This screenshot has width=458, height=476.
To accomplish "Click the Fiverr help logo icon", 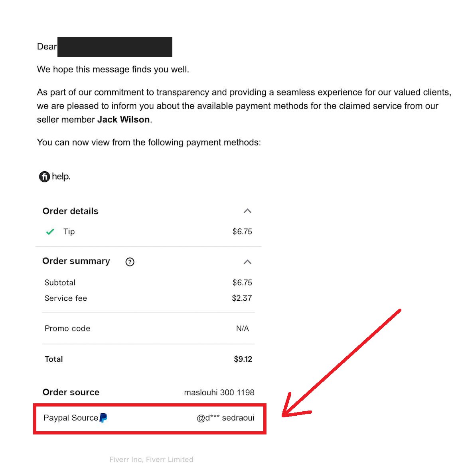I will (44, 177).
